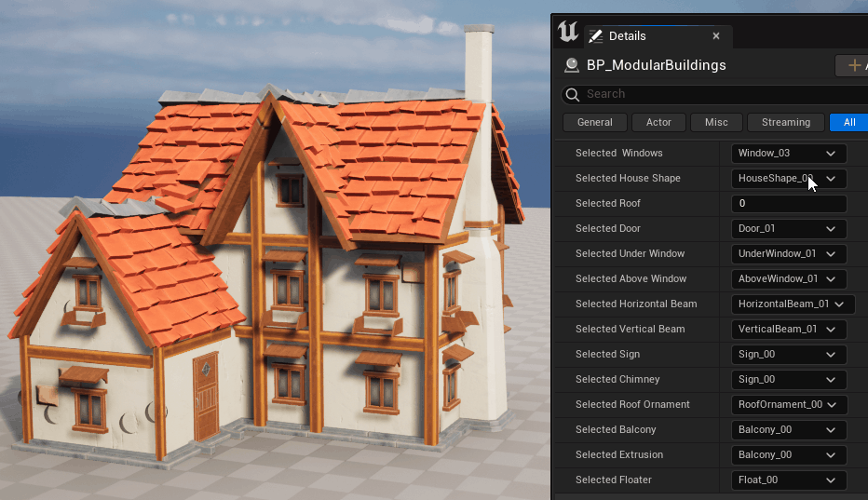This screenshot has width=868, height=500.
Task: Open the Selected Floater dropdown
Action: click(789, 480)
